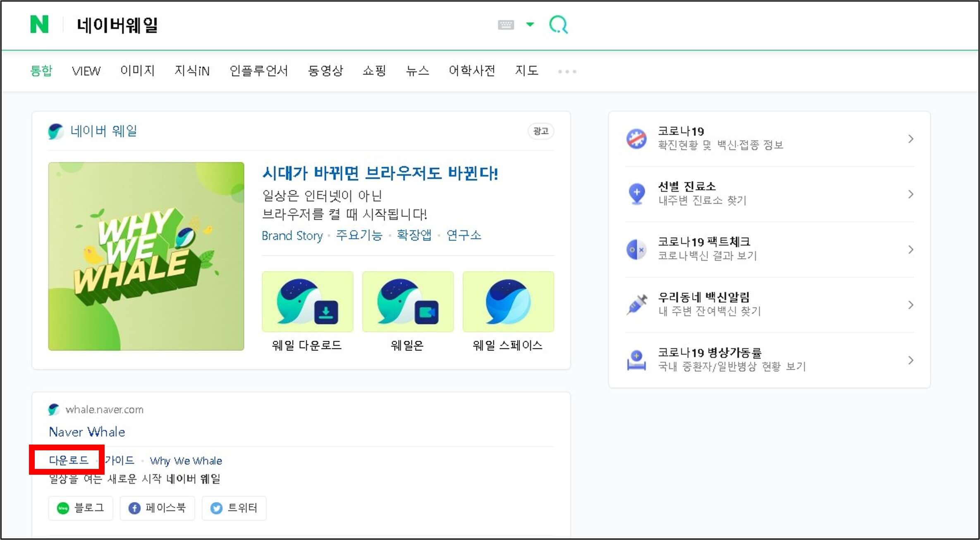Open 선별 진료소 내주변 진료소 찾기
Image resolution: width=980 pixels, height=540 pixels.
click(x=702, y=193)
